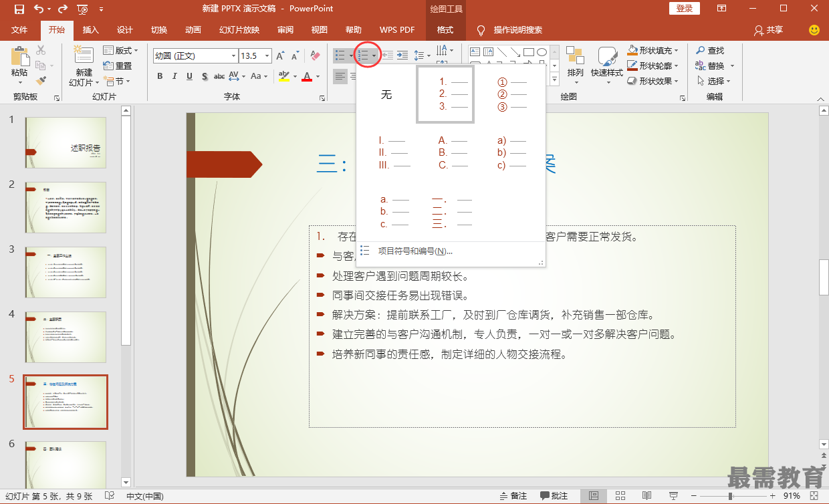Viewport: 829px width, 504px height.
Task: Toggle Align Left paragraph button
Action: coord(340,76)
